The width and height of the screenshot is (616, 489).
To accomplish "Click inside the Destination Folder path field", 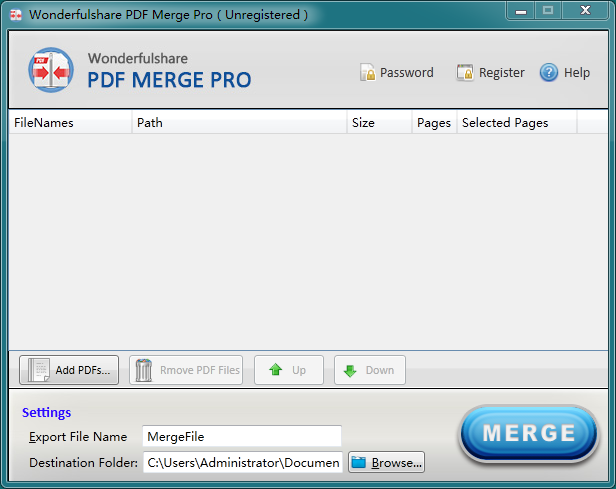I will coord(243,462).
